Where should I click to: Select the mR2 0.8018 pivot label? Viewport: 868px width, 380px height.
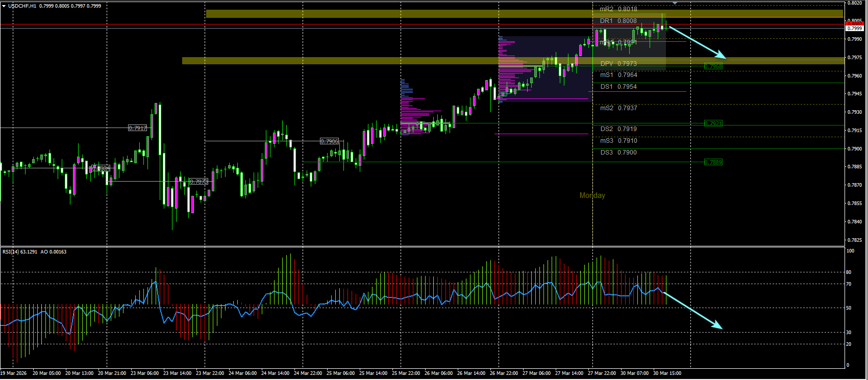(618, 9)
